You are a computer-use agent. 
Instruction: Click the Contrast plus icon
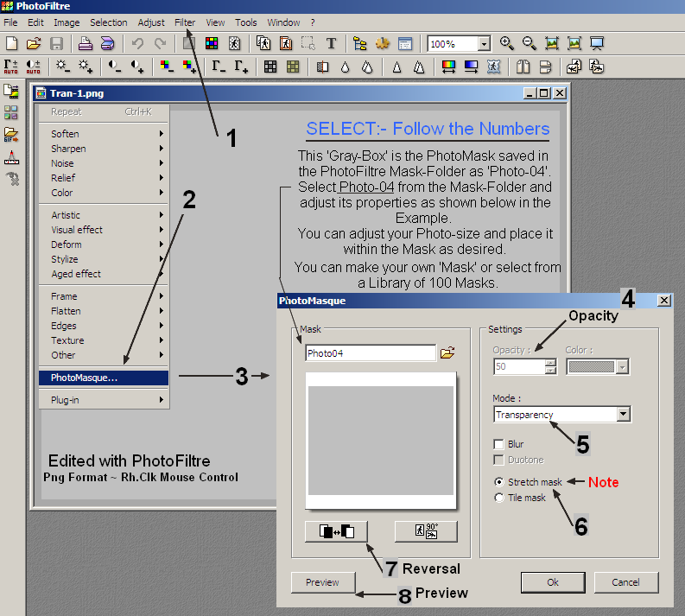137,67
